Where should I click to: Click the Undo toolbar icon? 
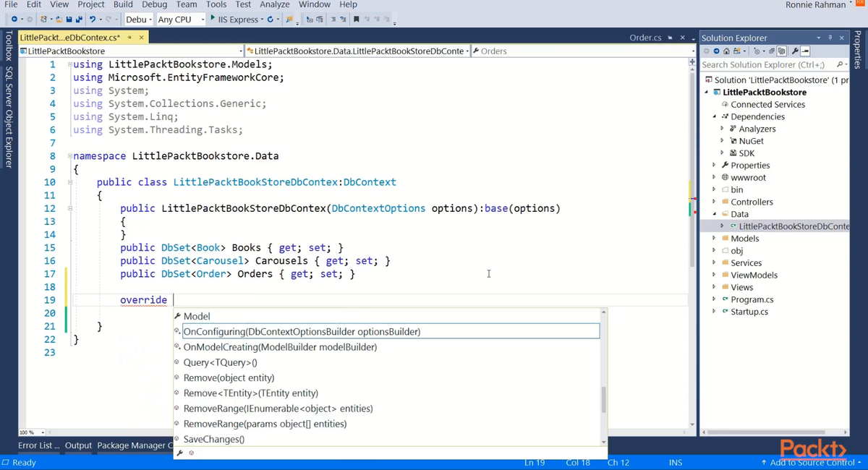(93, 20)
